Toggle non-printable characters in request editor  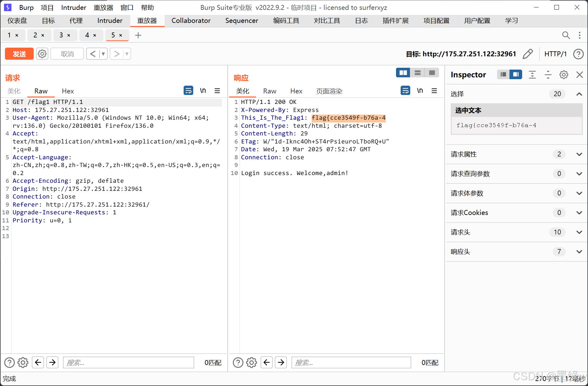click(203, 91)
